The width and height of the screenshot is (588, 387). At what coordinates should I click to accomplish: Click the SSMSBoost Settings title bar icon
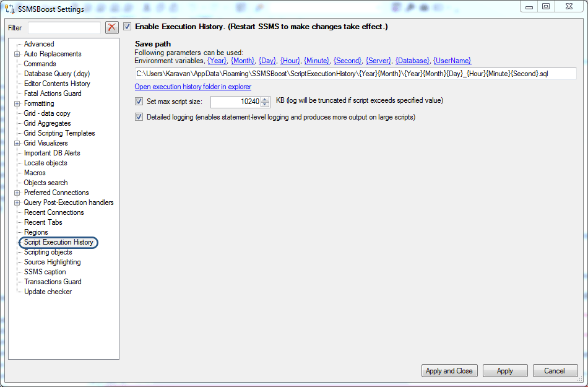tap(10, 8)
